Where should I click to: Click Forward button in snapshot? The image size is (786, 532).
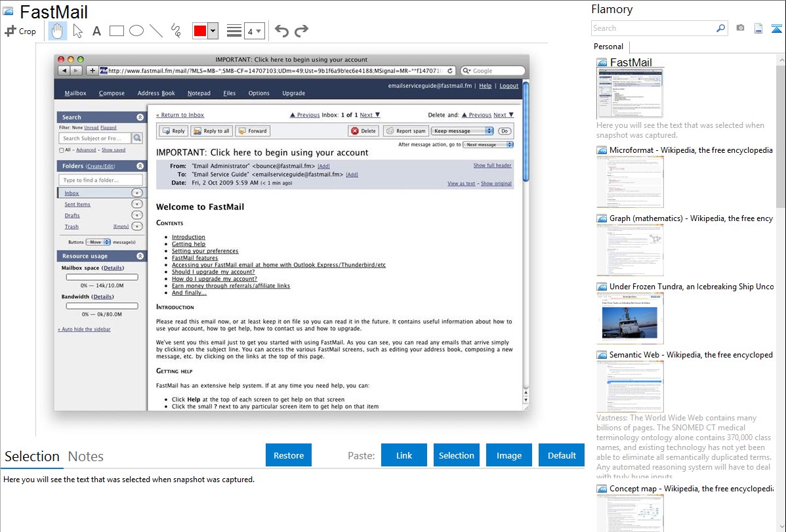coord(253,131)
